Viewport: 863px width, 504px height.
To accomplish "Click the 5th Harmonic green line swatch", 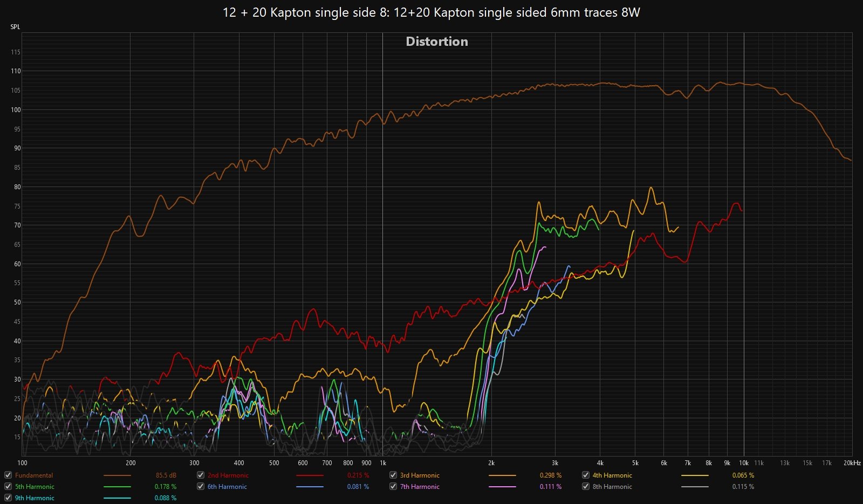I will [117, 487].
